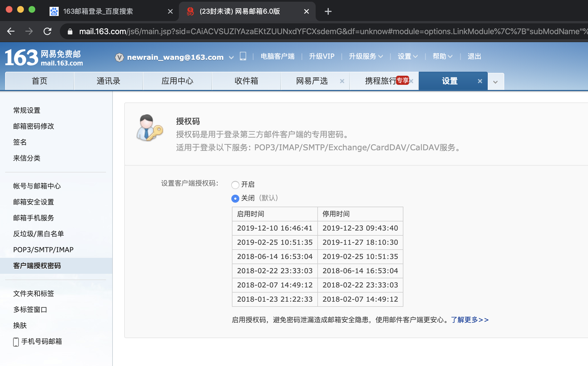This screenshot has height=366, width=588.
Task: Click the phone icon next to 手机号码邮箱
Action: (16, 342)
